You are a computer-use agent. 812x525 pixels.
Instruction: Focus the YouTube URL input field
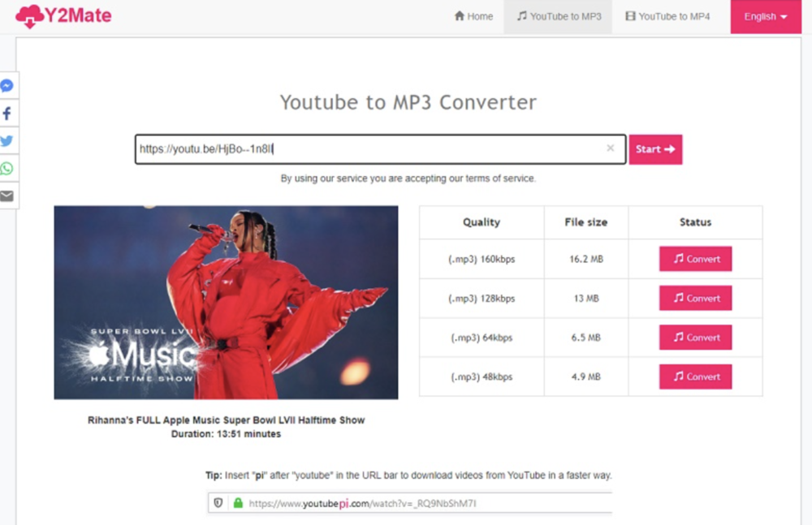point(380,149)
